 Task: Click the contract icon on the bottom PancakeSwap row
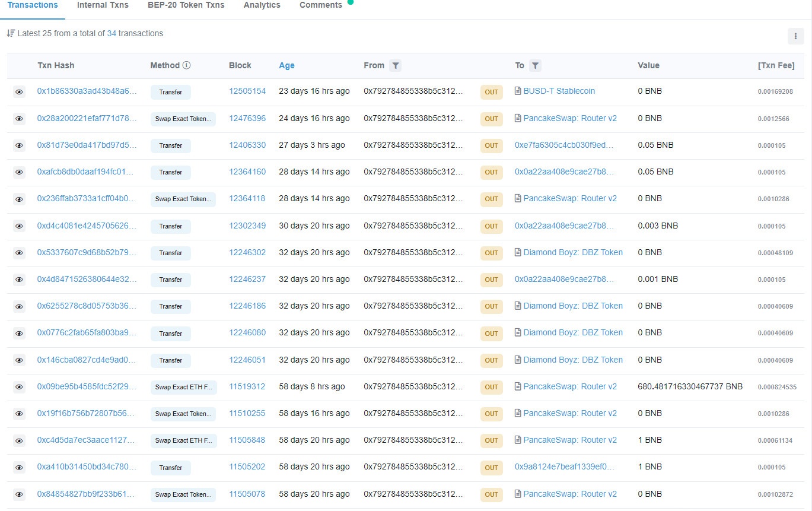tap(517, 494)
